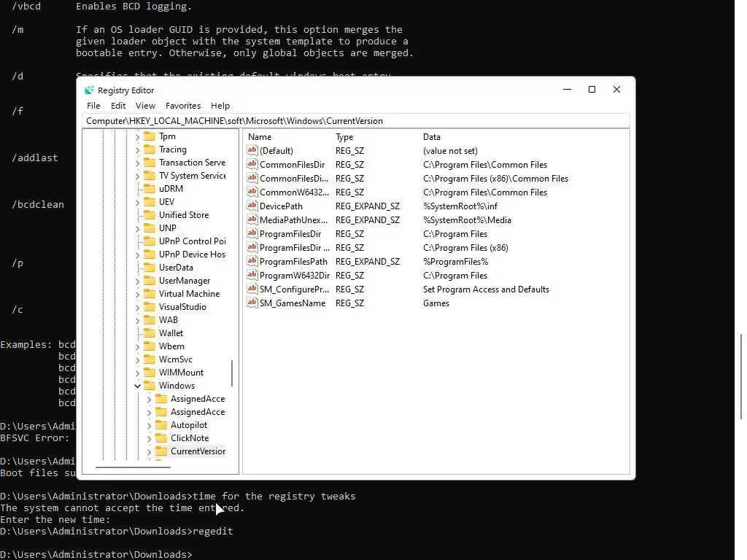747x560 pixels.
Task: Open the View menu in Registry Editor
Action: pyautogui.click(x=145, y=106)
